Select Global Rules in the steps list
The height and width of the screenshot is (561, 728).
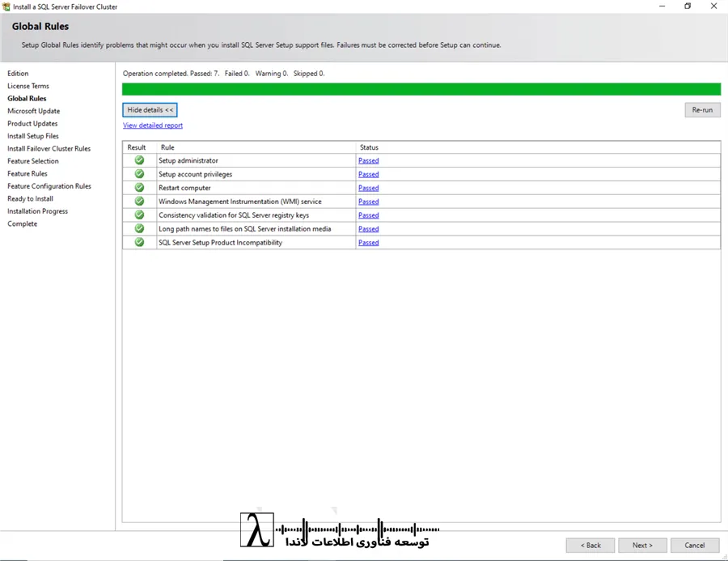click(27, 99)
